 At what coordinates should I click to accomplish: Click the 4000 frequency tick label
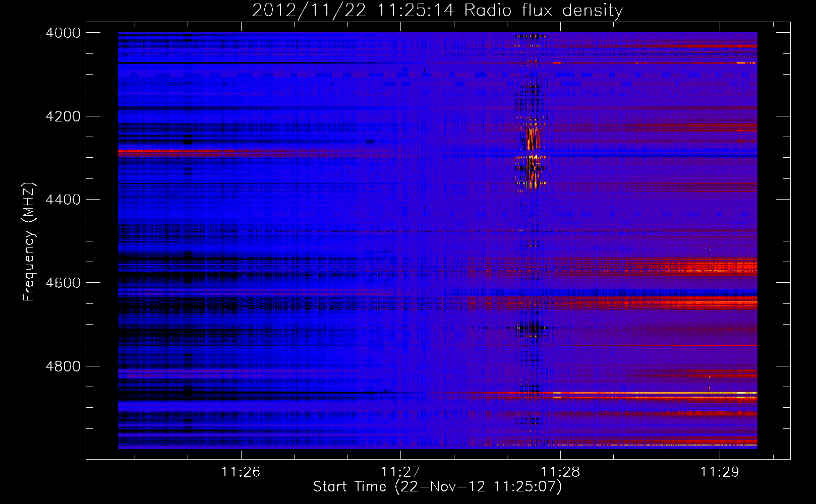point(63,33)
